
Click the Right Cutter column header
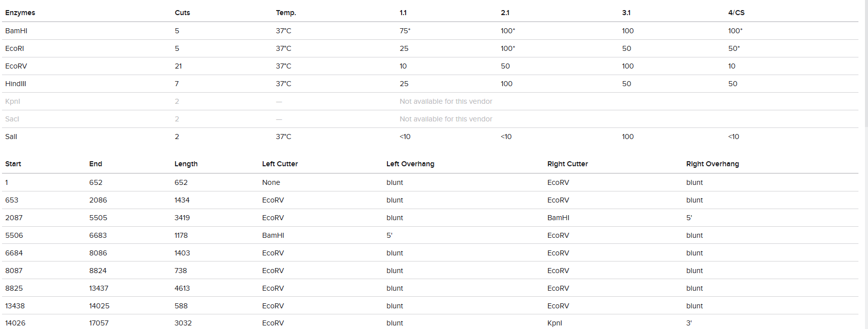coord(568,164)
